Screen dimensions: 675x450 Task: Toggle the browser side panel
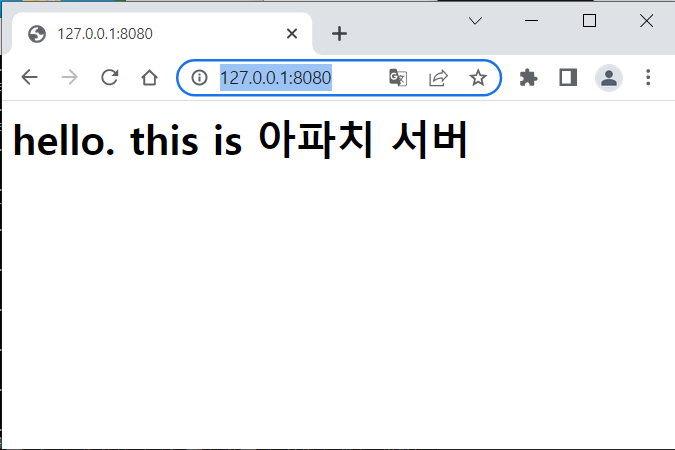(x=568, y=78)
